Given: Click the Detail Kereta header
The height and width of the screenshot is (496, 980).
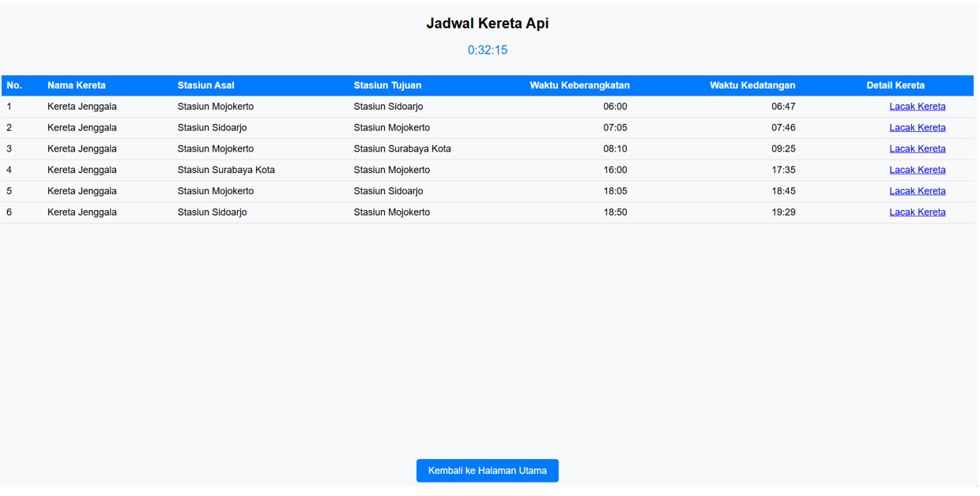Looking at the screenshot, I should pos(895,85).
